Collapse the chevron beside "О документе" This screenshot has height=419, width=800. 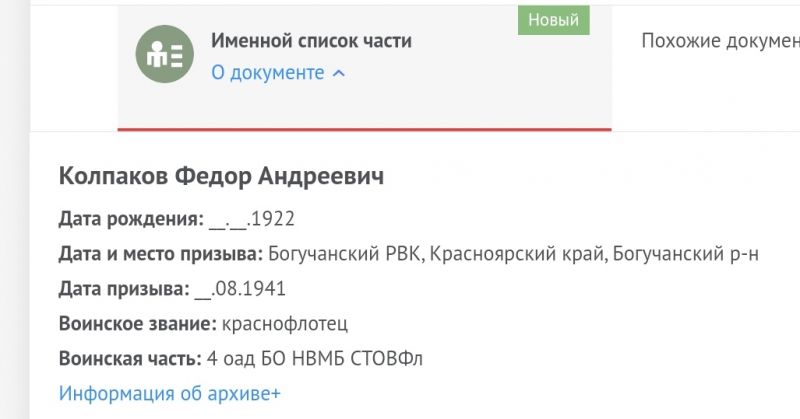(x=339, y=73)
